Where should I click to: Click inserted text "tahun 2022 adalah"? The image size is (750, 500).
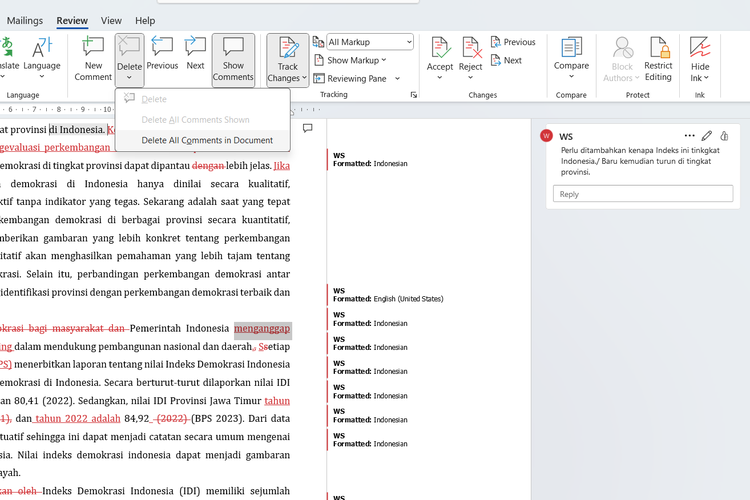(x=77, y=418)
